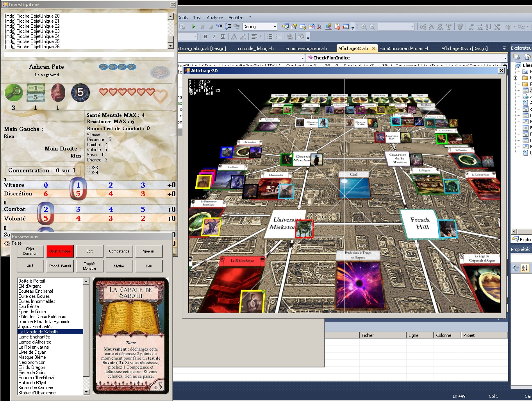532x401 pixels.
Task: Select log line Pioche ObjetUnique 24
Action: pyautogui.click(x=32, y=36)
